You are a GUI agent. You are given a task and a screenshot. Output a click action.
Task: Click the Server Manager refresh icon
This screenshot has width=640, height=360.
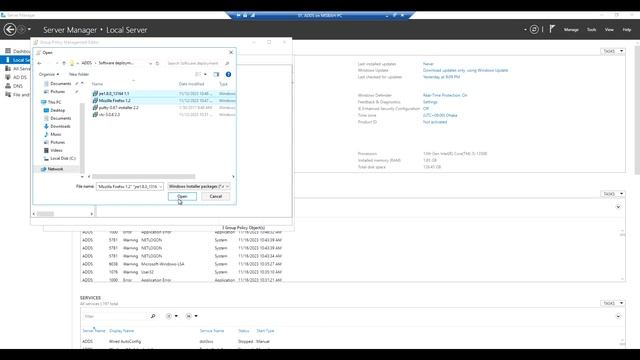click(x=534, y=29)
